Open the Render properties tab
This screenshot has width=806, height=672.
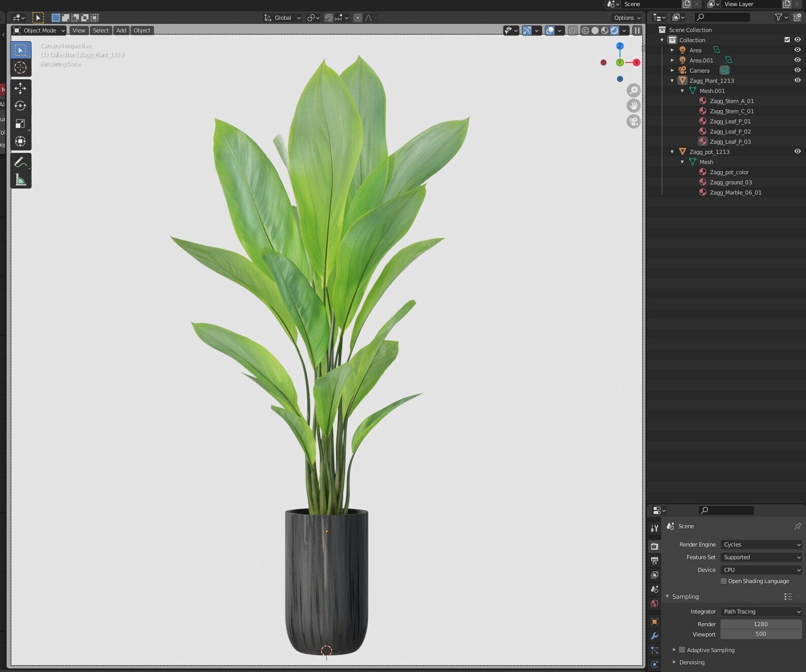coord(655,546)
